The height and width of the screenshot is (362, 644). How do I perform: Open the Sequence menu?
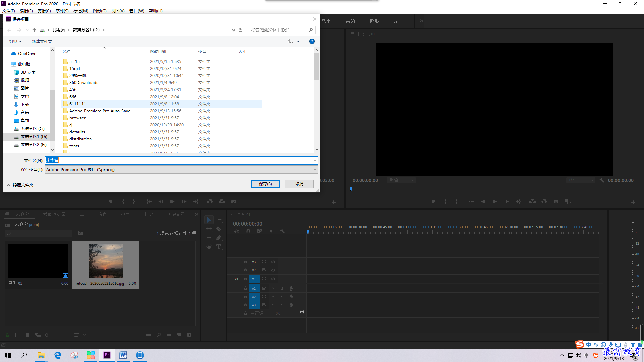coord(62,11)
